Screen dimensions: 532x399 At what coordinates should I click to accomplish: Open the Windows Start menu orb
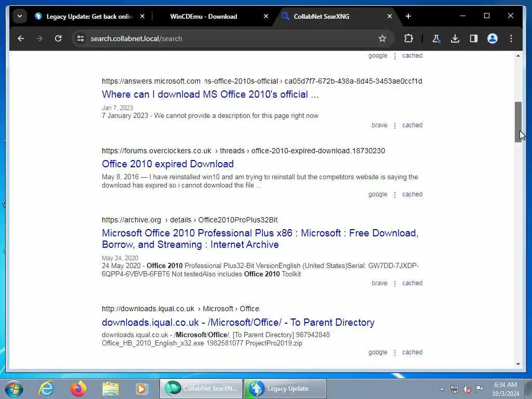(14, 389)
